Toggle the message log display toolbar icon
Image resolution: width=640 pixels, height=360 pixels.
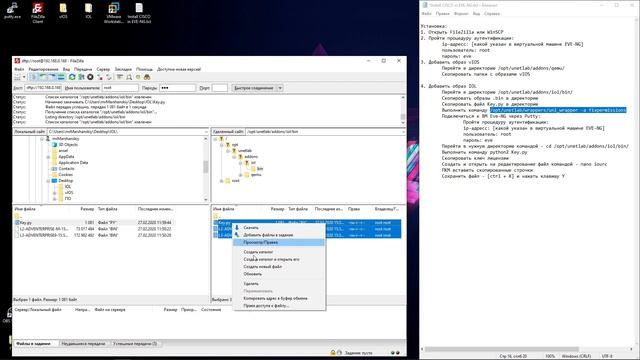[33, 77]
